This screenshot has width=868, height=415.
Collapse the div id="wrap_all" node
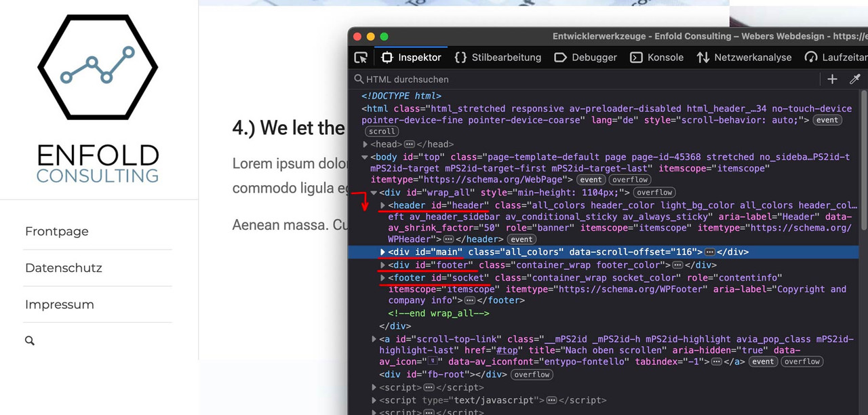click(374, 193)
